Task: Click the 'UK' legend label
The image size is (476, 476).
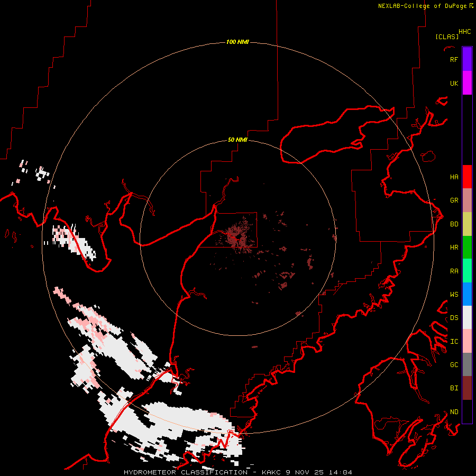Action: 454,83
